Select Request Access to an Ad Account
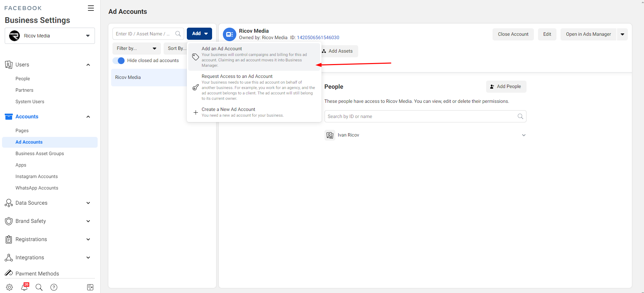This screenshot has width=644, height=293. click(254, 87)
